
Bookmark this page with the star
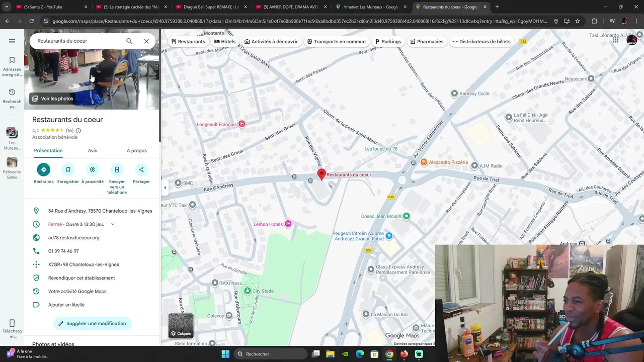tap(578, 21)
